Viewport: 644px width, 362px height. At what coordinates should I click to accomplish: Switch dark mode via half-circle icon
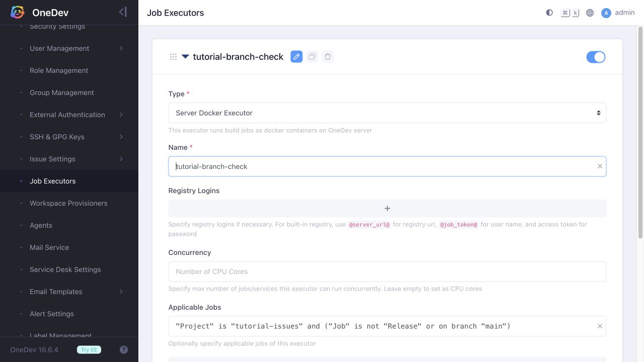pos(549,13)
